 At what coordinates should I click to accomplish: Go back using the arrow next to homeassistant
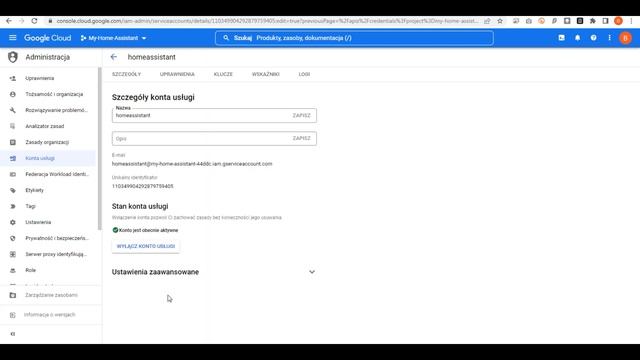113,57
